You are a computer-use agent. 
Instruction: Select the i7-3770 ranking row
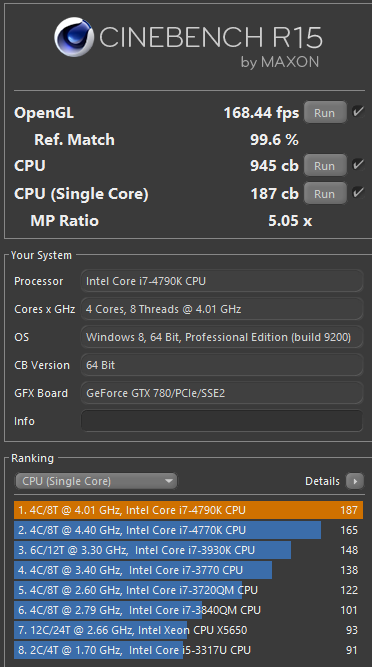tap(188, 570)
